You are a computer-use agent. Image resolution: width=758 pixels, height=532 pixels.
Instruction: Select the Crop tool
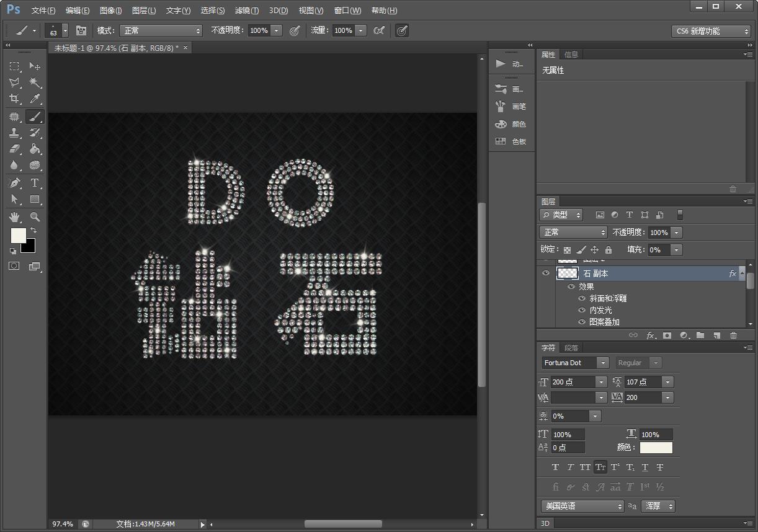[14, 99]
